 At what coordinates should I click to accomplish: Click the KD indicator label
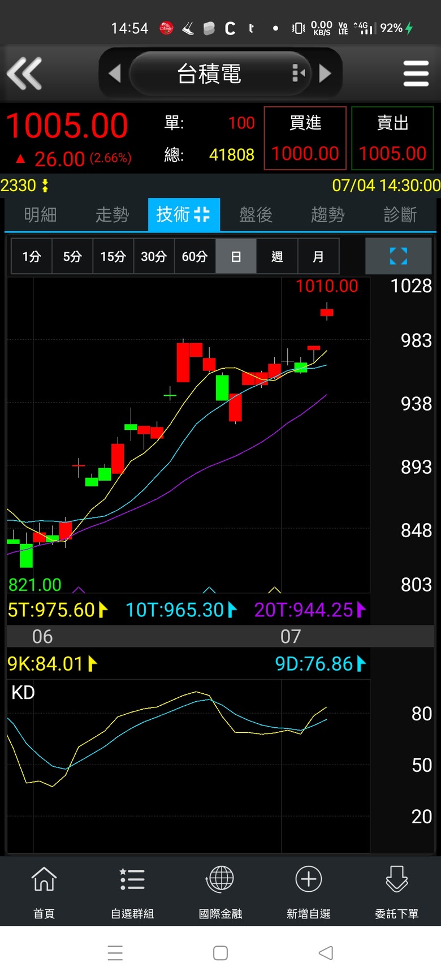[23, 693]
